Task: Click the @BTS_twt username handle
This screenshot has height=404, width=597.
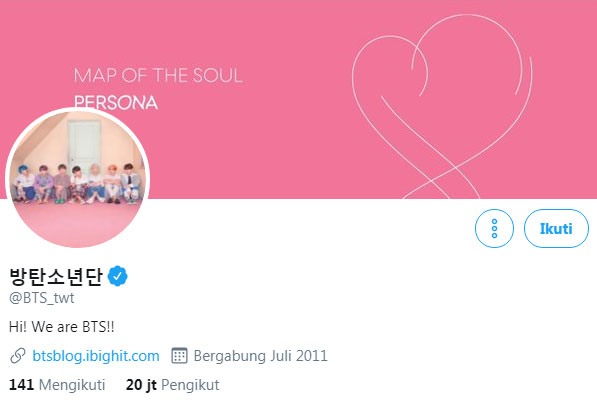Action: pos(42,298)
